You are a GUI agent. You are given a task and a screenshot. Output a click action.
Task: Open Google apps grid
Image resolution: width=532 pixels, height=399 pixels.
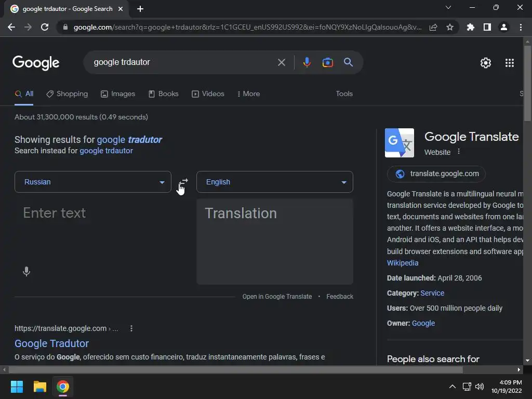click(x=510, y=63)
